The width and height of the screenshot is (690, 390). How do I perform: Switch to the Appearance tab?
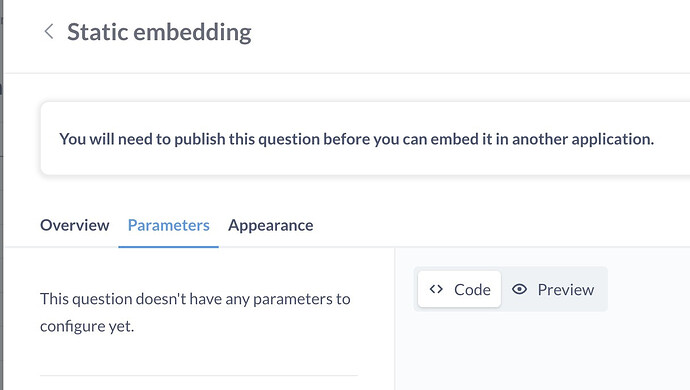271,225
